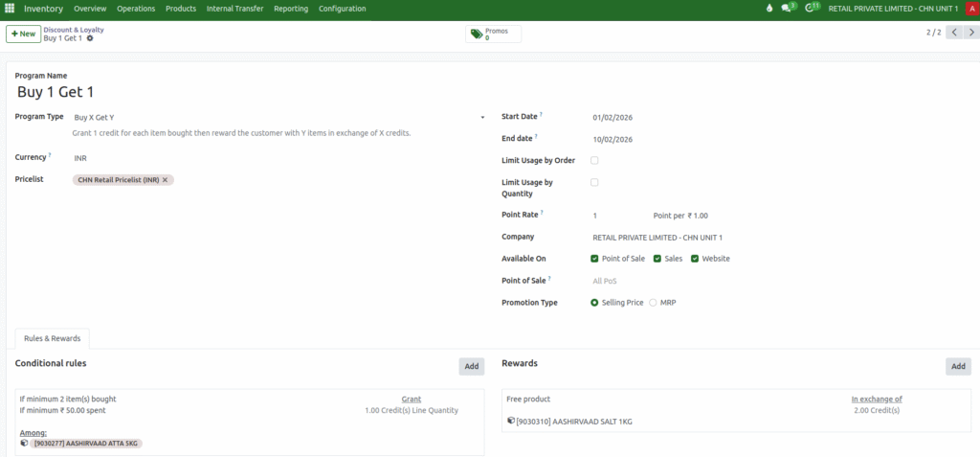Open the apps grid home menu icon
Image resolution: width=980 pixels, height=457 pixels.
click(x=10, y=9)
